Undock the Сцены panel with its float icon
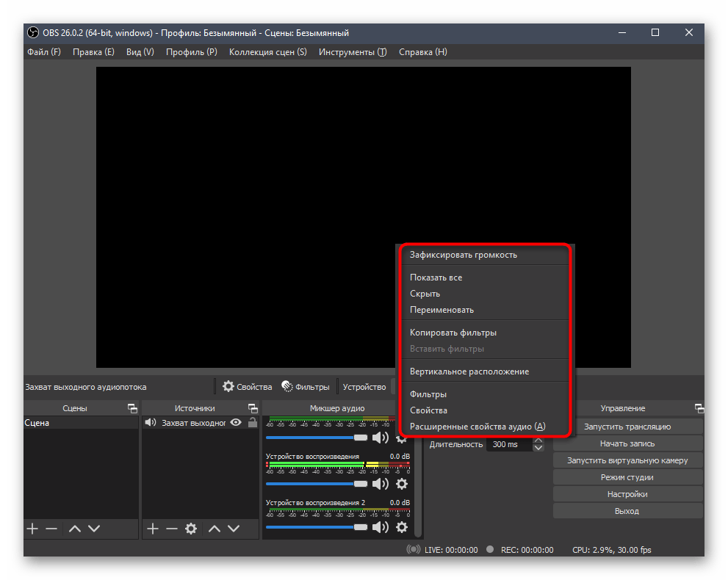This screenshot has height=580, width=728. point(132,408)
